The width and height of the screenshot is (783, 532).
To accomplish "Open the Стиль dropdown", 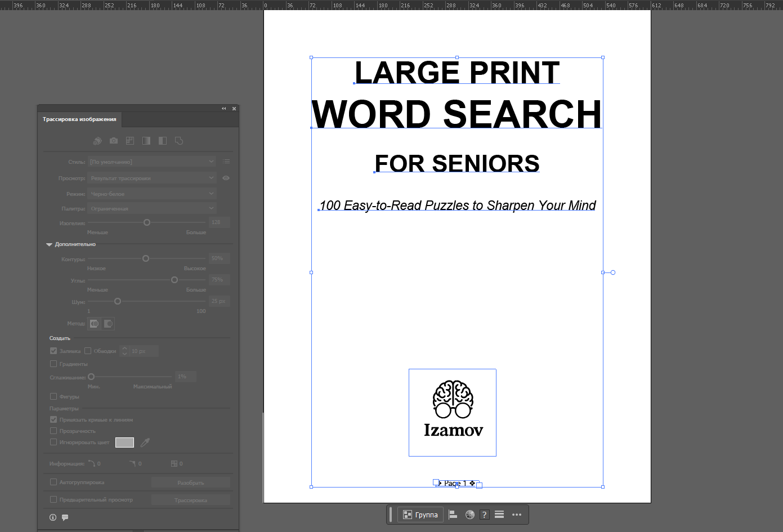I will point(152,162).
